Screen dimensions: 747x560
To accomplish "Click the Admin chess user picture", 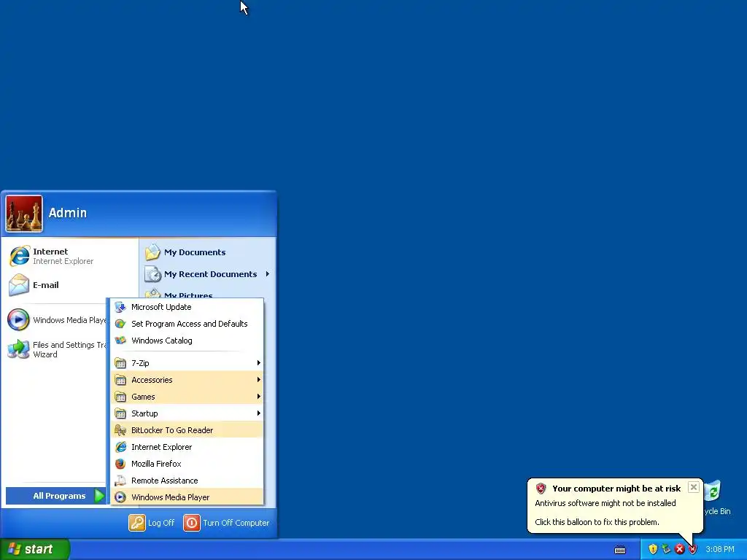I will (24, 214).
